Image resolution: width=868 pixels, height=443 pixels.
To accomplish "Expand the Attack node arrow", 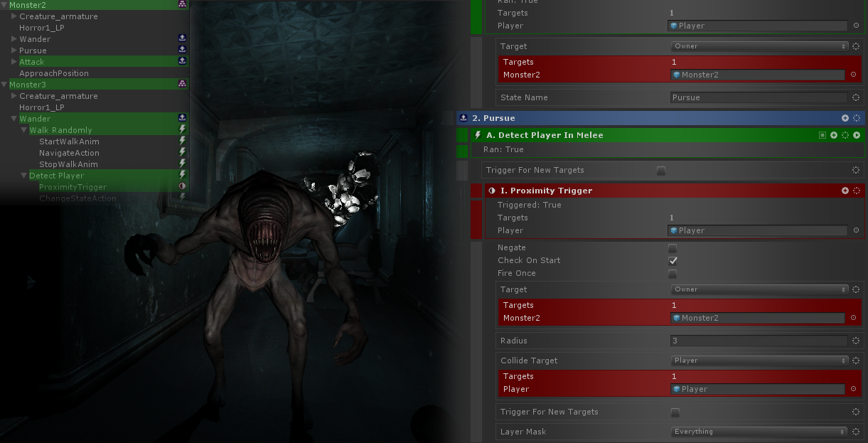I will [14, 62].
